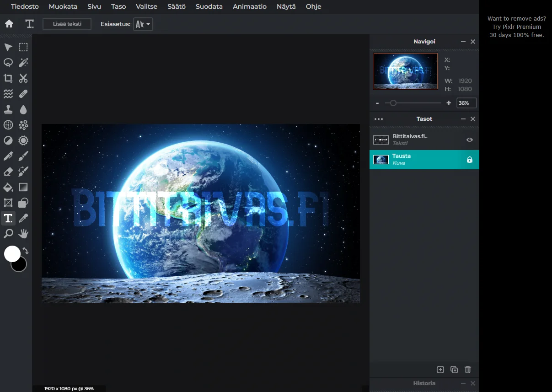Select the crossed-box Frame tool
Viewport: 552px width, 392px height.
(8, 203)
